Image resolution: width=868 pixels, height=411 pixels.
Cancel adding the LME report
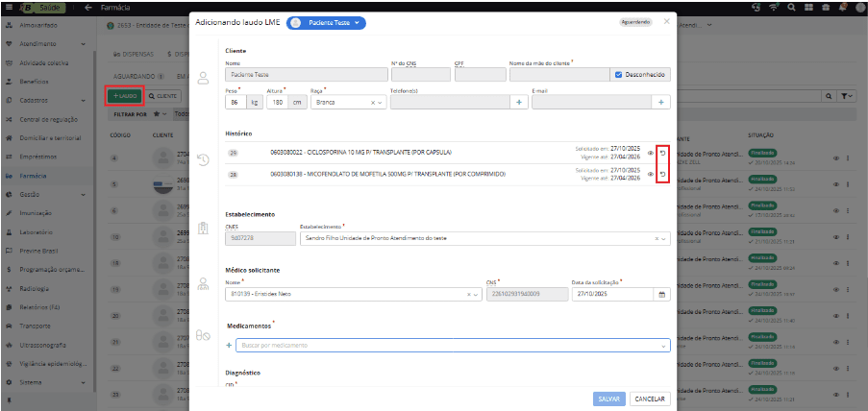650,399
